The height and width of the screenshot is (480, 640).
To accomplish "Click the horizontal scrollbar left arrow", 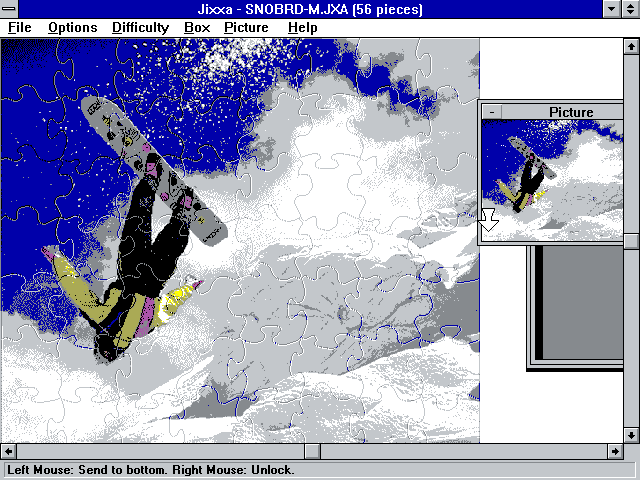I will (8, 452).
